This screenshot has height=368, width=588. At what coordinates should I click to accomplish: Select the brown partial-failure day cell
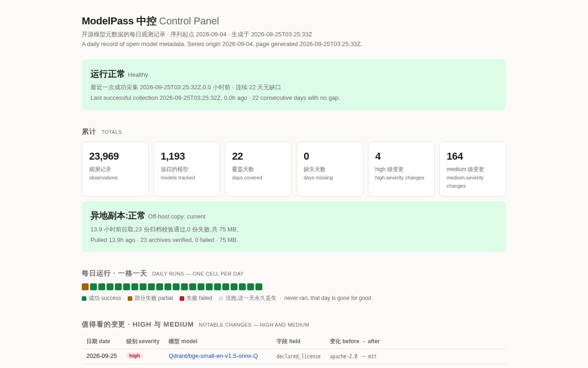(85, 287)
